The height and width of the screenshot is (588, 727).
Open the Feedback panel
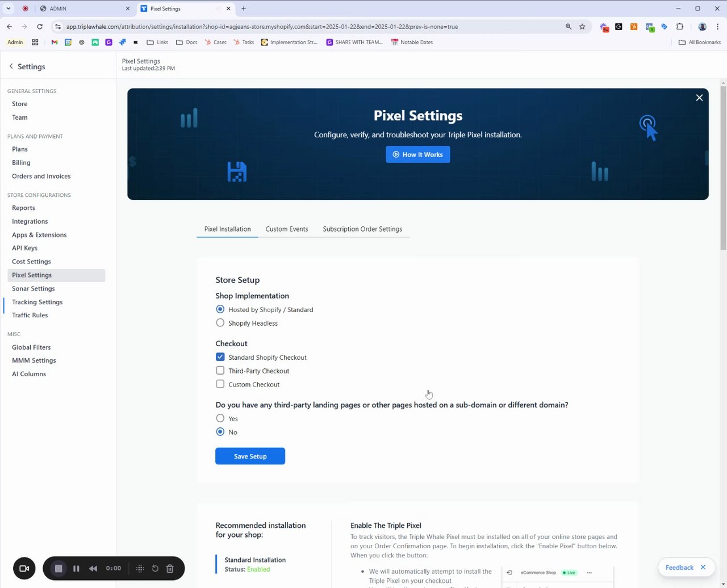pos(679,567)
